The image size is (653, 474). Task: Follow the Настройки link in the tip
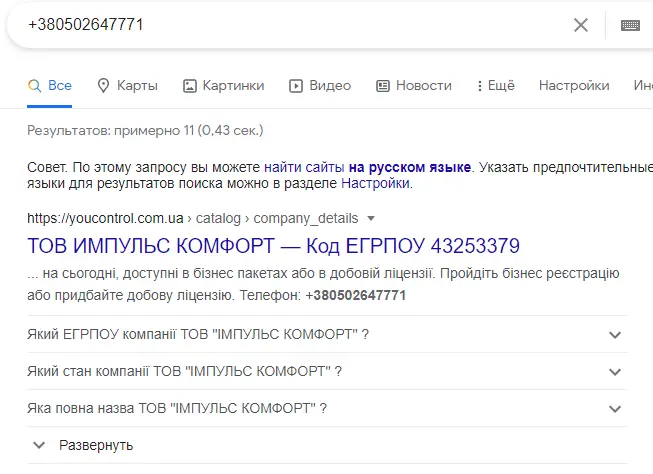pyautogui.click(x=375, y=183)
